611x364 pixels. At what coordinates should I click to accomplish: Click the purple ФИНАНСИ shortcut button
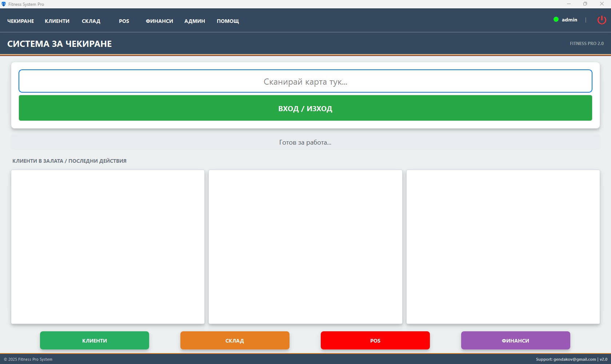[x=515, y=340]
